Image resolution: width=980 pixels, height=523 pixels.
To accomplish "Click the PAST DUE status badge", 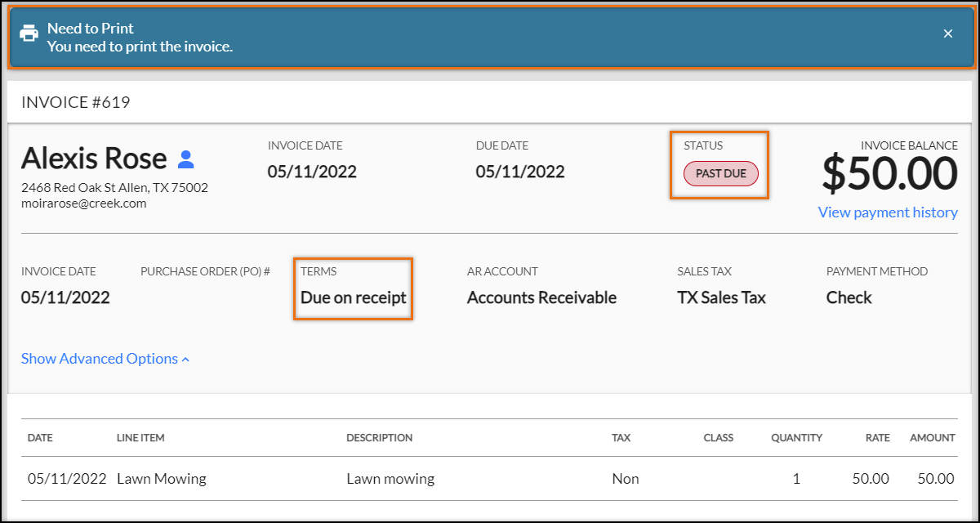I will [721, 173].
